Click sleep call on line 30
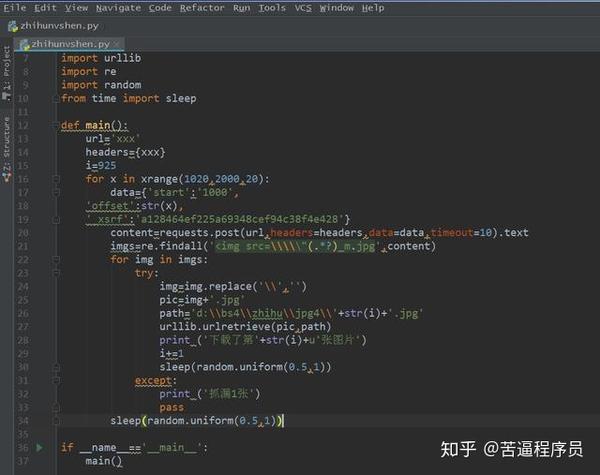The image size is (600, 475). coord(245,367)
